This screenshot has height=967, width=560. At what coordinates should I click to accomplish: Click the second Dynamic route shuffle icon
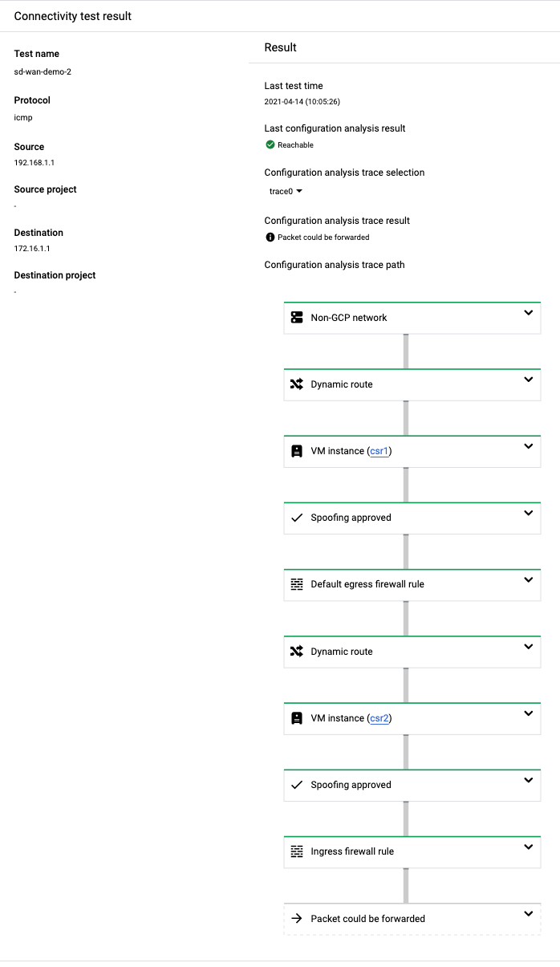click(x=297, y=652)
